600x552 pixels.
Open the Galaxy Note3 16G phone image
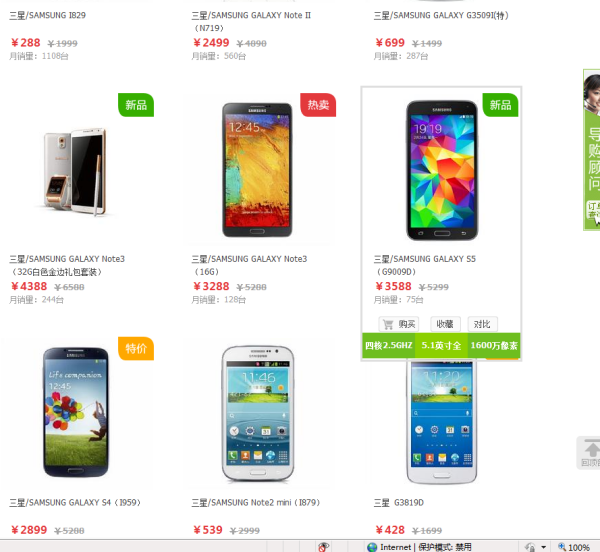[257, 170]
